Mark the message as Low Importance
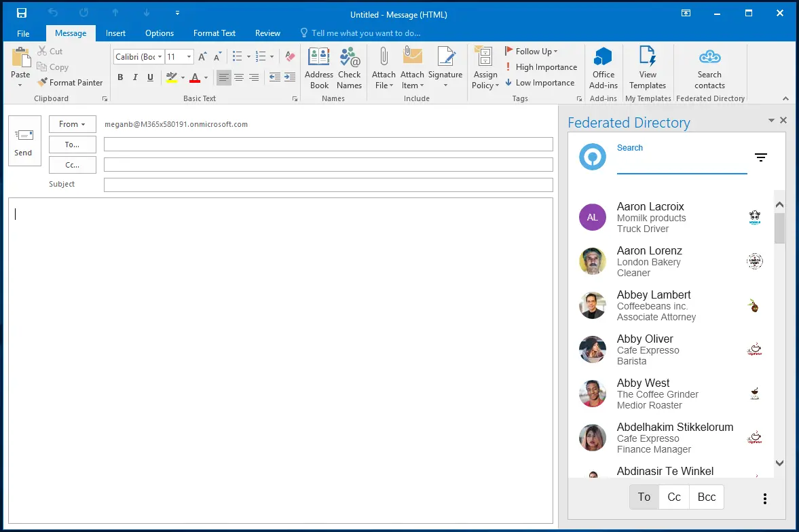This screenshot has width=799, height=532. 540,82
